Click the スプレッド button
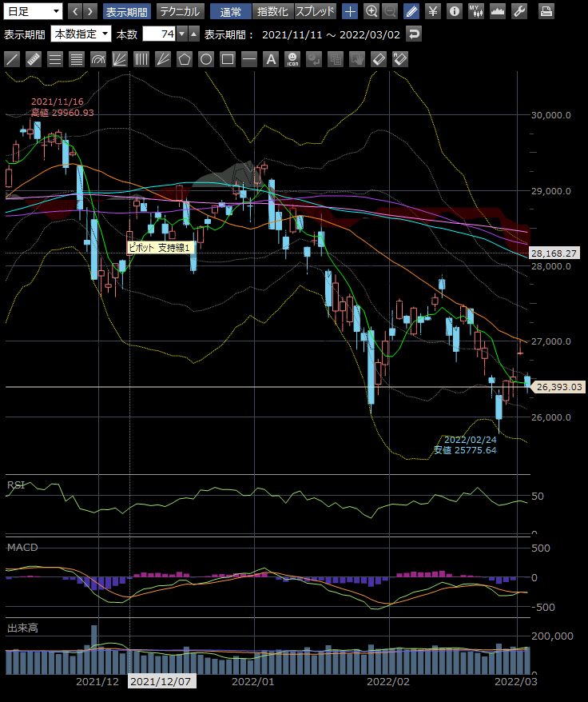Viewport: 588px width, 702px height. click(x=316, y=11)
